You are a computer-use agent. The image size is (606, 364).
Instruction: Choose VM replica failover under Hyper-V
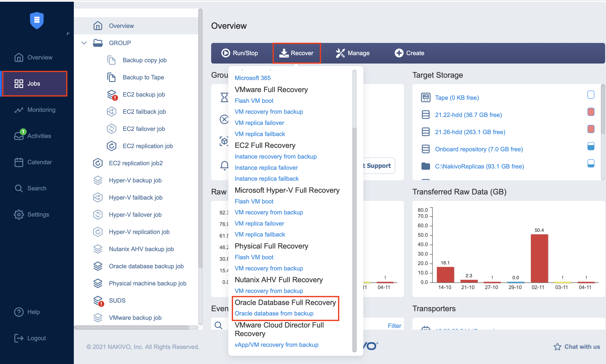coord(259,223)
